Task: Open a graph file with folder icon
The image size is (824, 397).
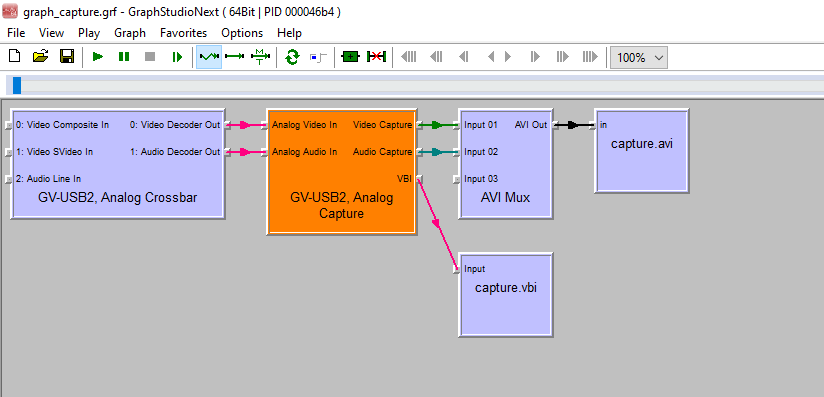Action: [40, 57]
